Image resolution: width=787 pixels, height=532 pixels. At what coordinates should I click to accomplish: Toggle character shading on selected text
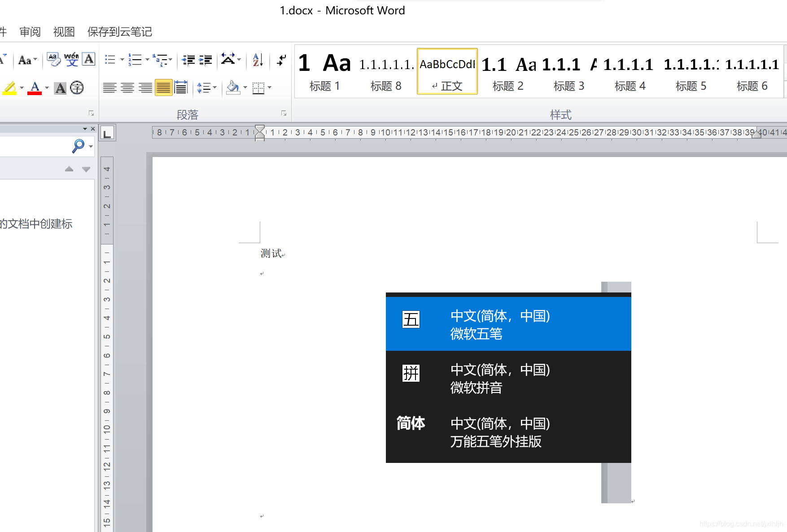tap(60, 88)
